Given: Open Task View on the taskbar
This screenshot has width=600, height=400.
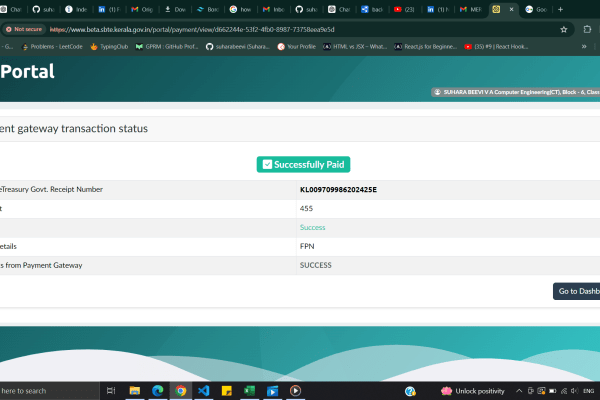Looking at the screenshot, I should coord(111,391).
